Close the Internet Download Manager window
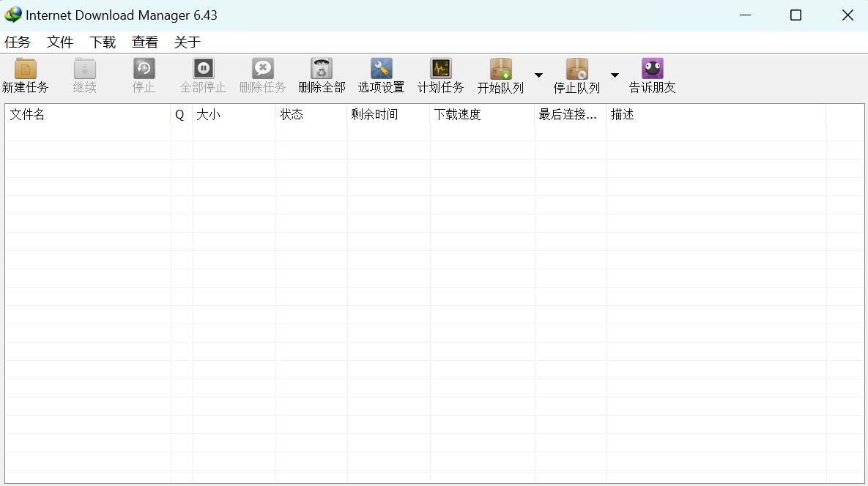The image size is (868, 486). pyautogui.click(x=847, y=15)
